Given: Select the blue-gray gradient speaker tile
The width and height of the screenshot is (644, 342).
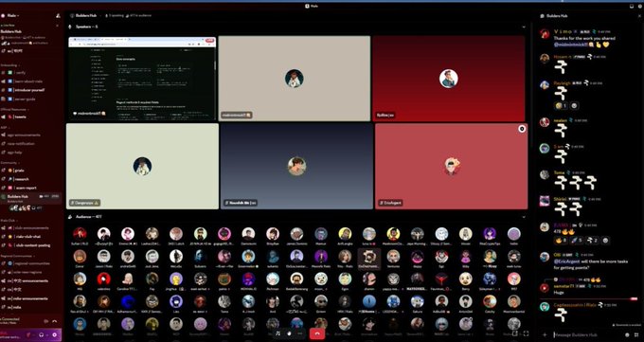Looking at the screenshot, I should pyautogui.click(x=297, y=167).
